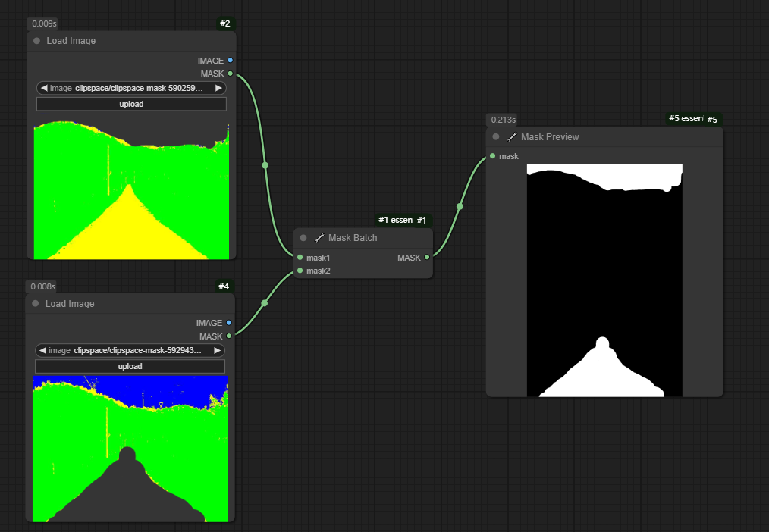Select the mask1 input port on Mask Batch
This screenshot has width=769, height=532.
[x=300, y=258]
